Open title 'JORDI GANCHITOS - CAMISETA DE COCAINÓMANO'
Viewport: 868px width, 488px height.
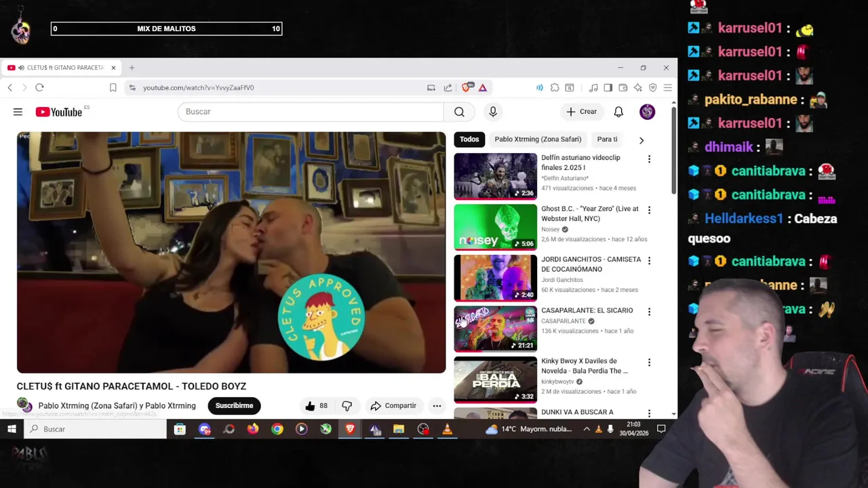(591, 264)
